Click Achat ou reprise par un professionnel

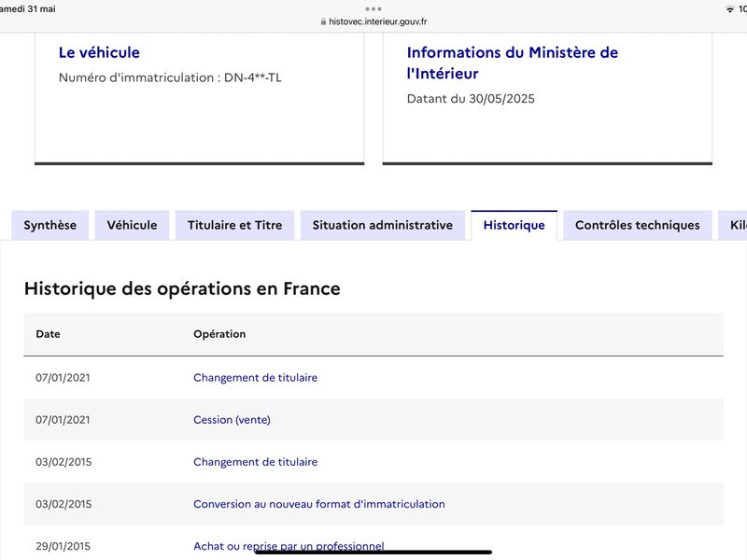289,546
